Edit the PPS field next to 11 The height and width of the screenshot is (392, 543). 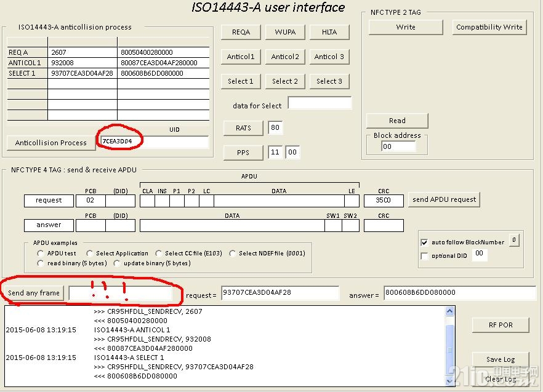[x=292, y=153]
